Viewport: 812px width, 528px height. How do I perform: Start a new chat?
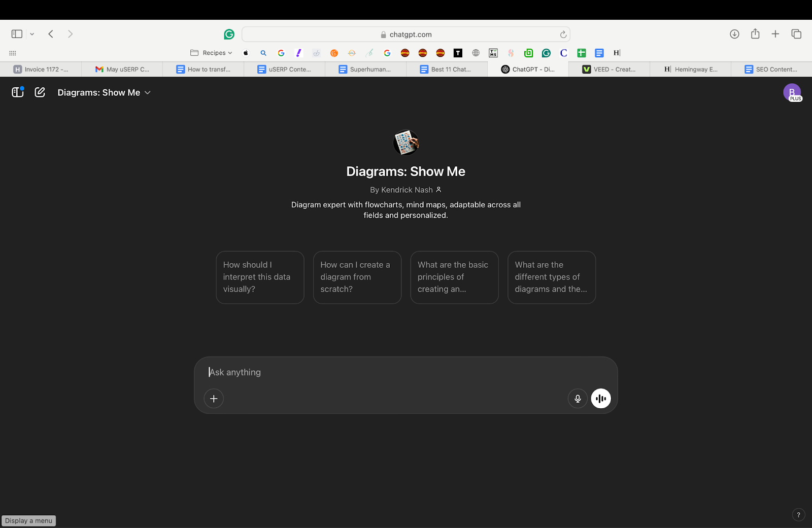click(x=40, y=92)
